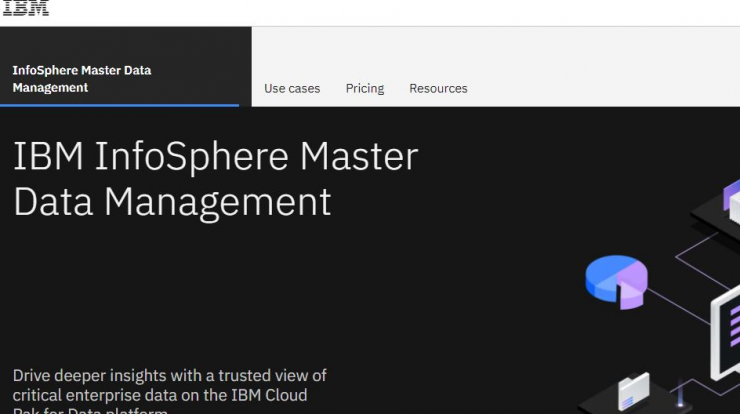The height and width of the screenshot is (414, 740).
Task: Open the Use cases tab
Action: (x=292, y=88)
